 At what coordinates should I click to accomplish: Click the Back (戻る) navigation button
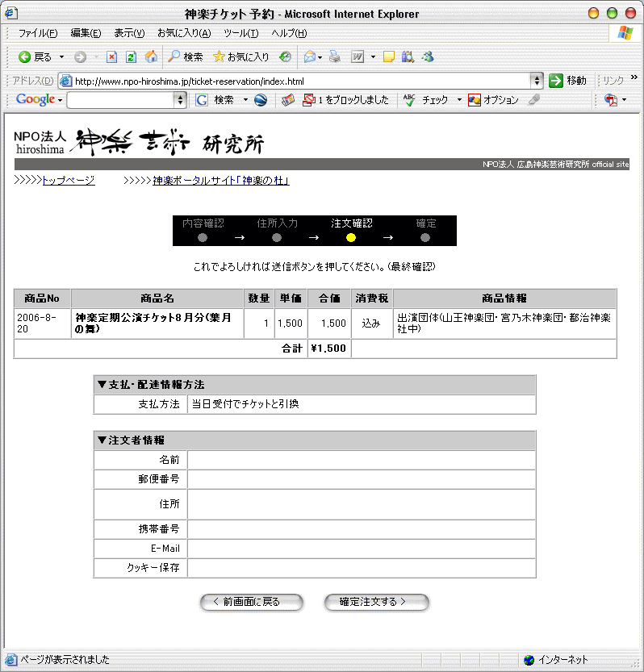pyautogui.click(x=35, y=56)
